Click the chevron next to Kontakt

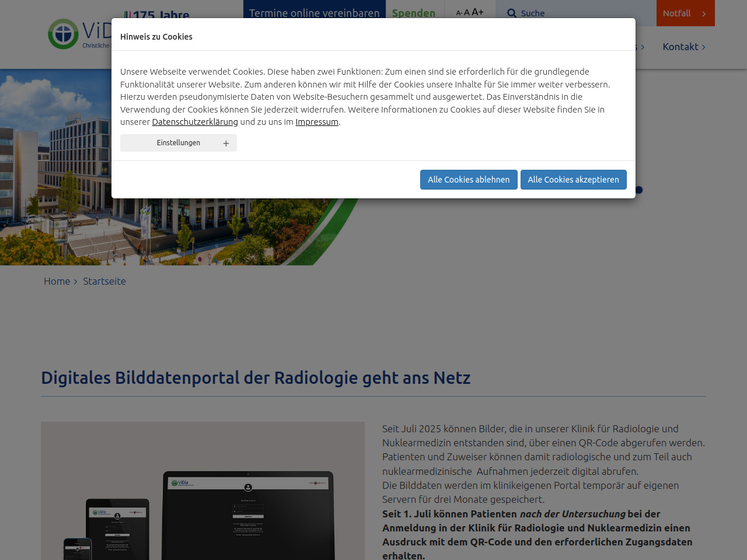coord(704,47)
